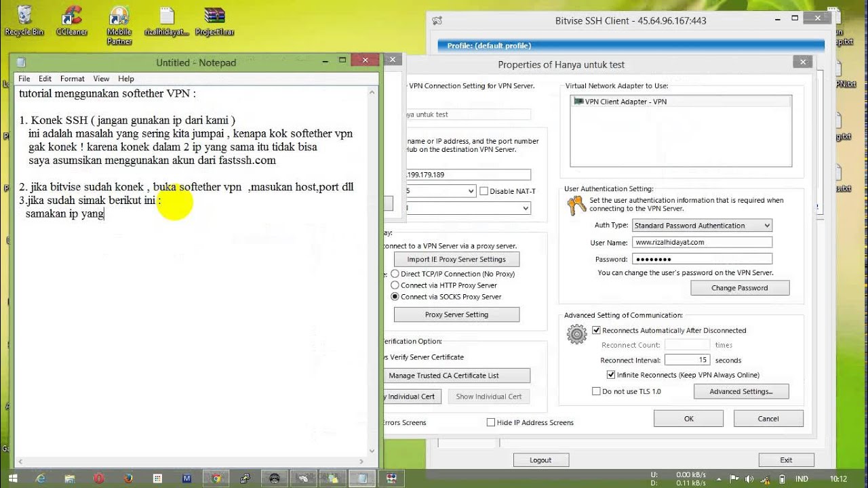This screenshot has width=868, height=488.
Task: Select Connect via HTTP Proxy Server
Action: pyautogui.click(x=395, y=285)
